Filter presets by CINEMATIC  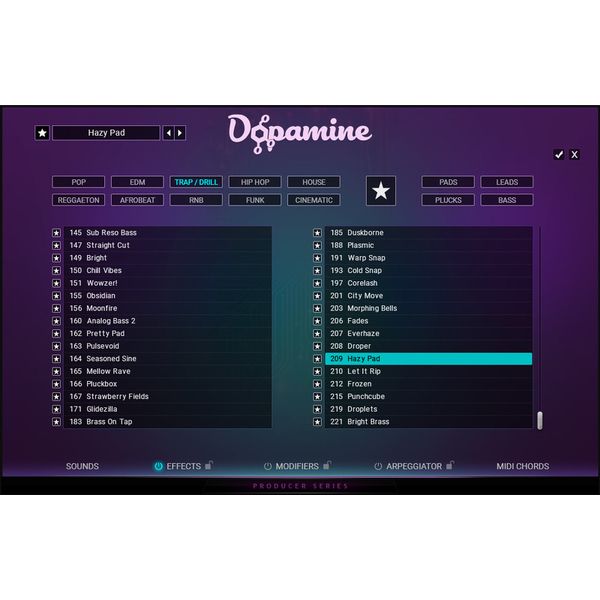tap(314, 200)
